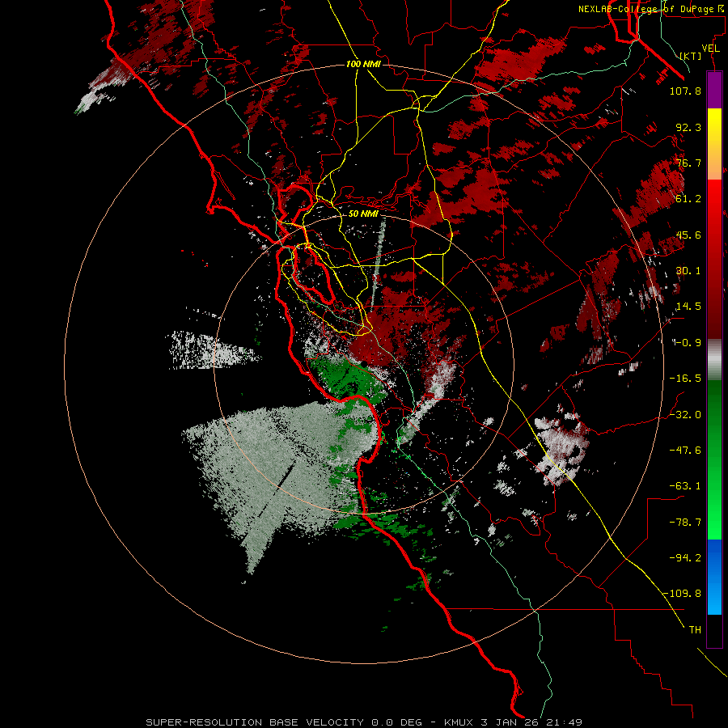This screenshot has height=728, width=728.
Task: Click the -94.2 value on the velocity scale
Action: [x=685, y=558]
